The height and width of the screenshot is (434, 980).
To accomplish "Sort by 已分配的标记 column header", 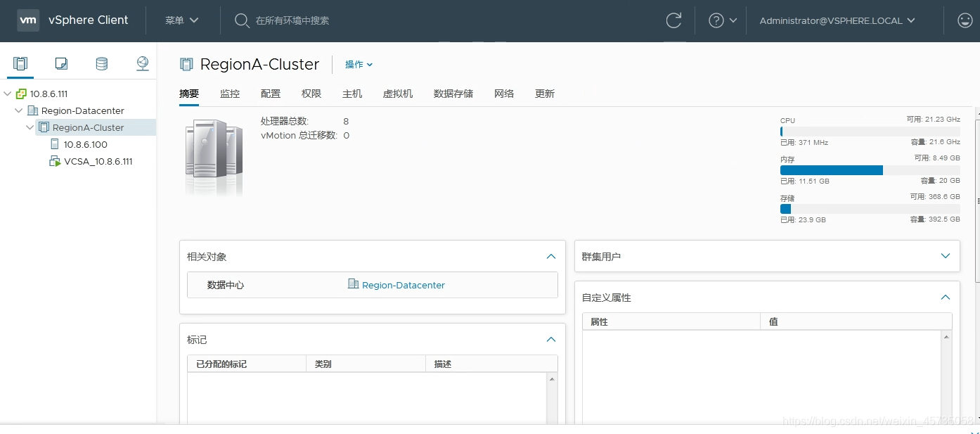I will pyautogui.click(x=247, y=364).
